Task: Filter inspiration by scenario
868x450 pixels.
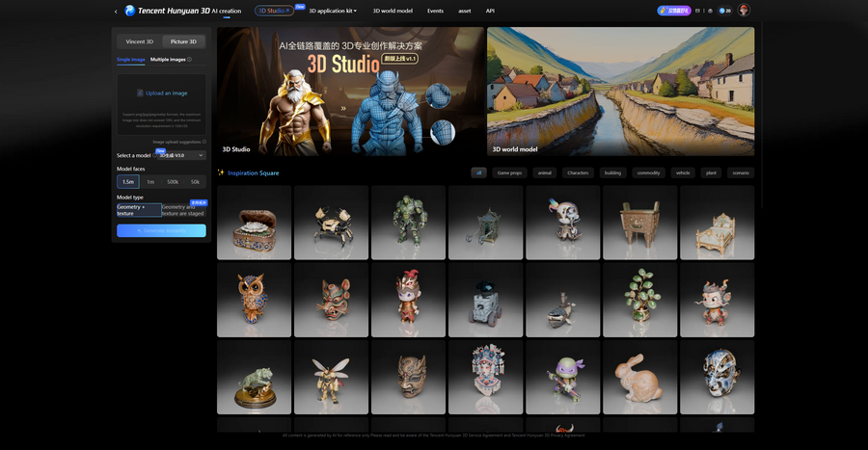Action: [741, 173]
